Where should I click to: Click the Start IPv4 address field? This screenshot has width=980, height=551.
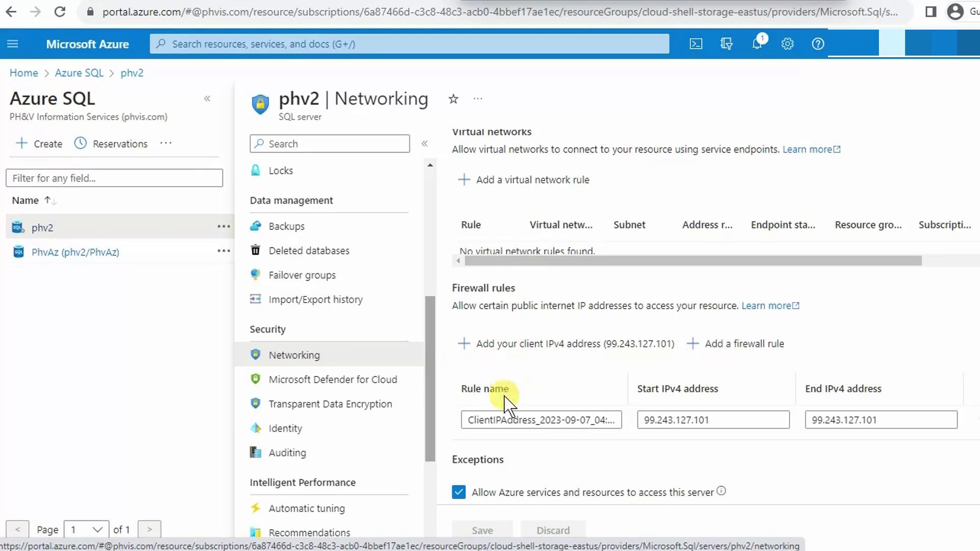click(713, 420)
